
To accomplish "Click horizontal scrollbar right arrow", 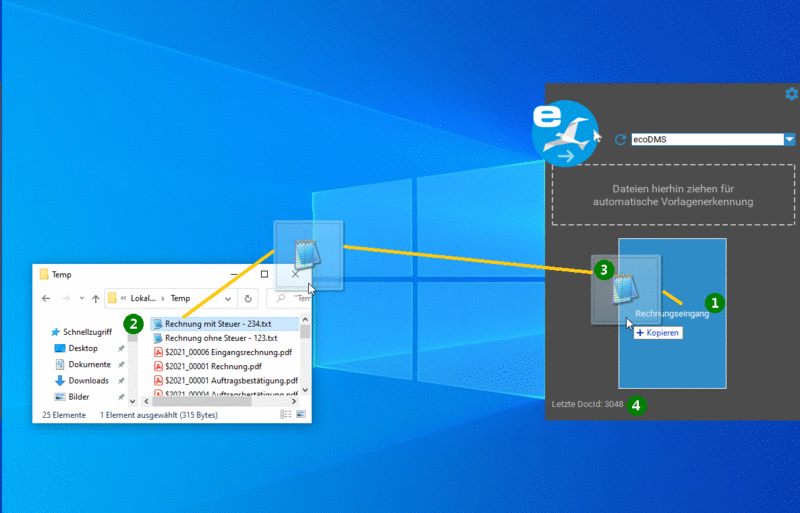I will tap(294, 402).
